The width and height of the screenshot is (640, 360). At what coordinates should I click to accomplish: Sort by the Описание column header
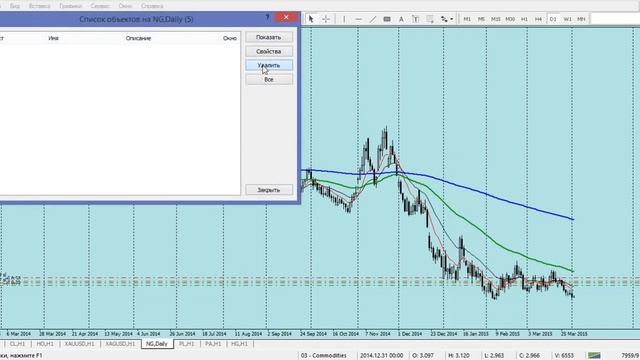click(138, 38)
